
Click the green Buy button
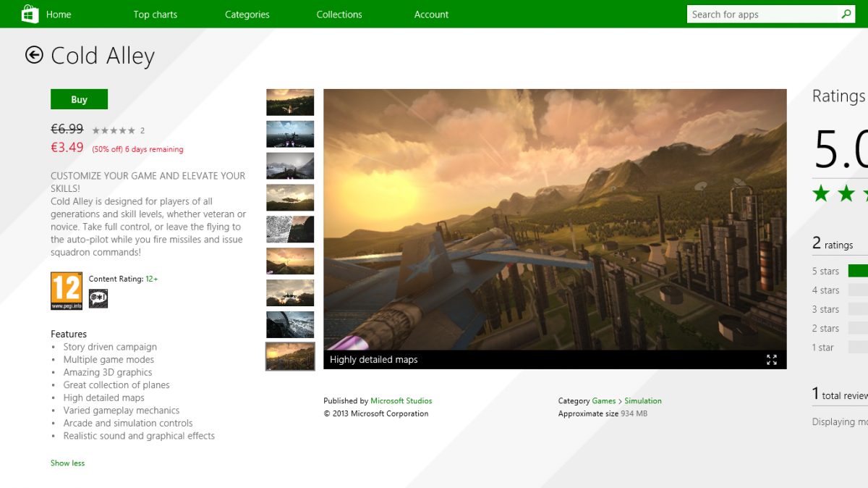point(80,99)
